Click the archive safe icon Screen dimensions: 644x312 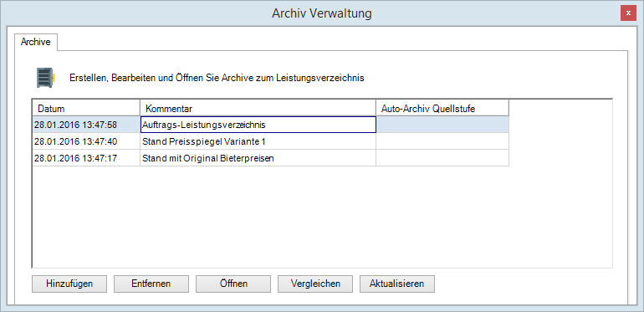46,78
